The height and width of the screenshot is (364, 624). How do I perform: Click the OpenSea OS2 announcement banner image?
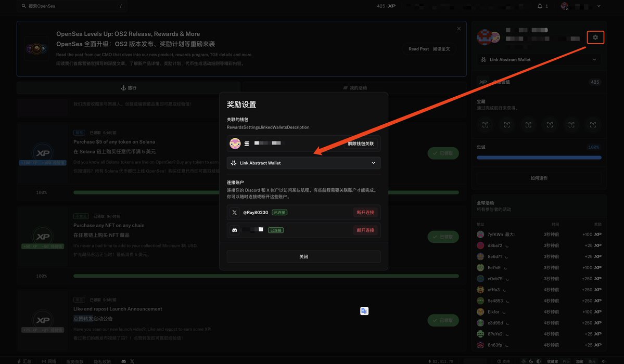point(36,49)
